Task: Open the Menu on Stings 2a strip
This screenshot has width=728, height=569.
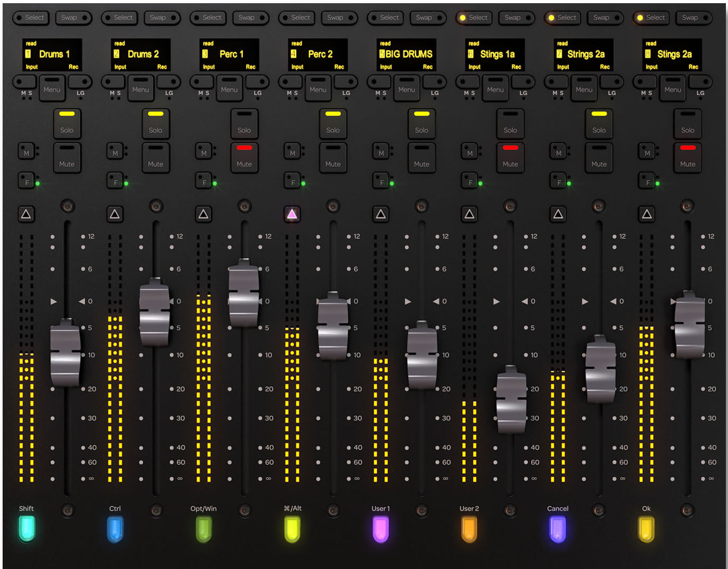Action: [x=672, y=87]
